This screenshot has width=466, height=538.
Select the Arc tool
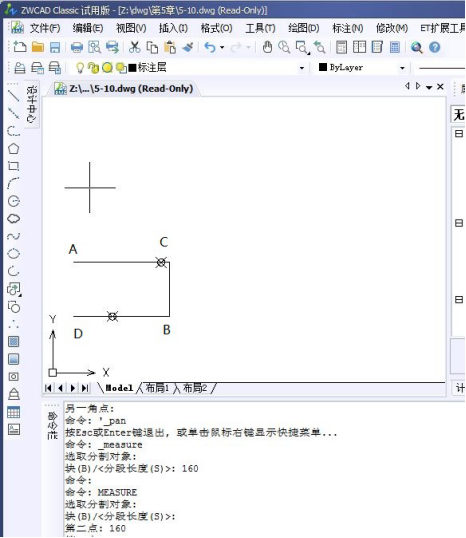(13, 183)
